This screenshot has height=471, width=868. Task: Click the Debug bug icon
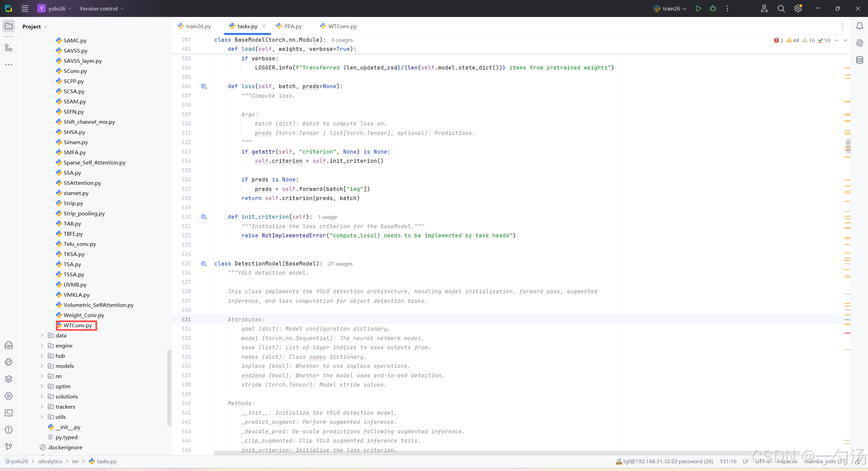(x=713, y=8)
